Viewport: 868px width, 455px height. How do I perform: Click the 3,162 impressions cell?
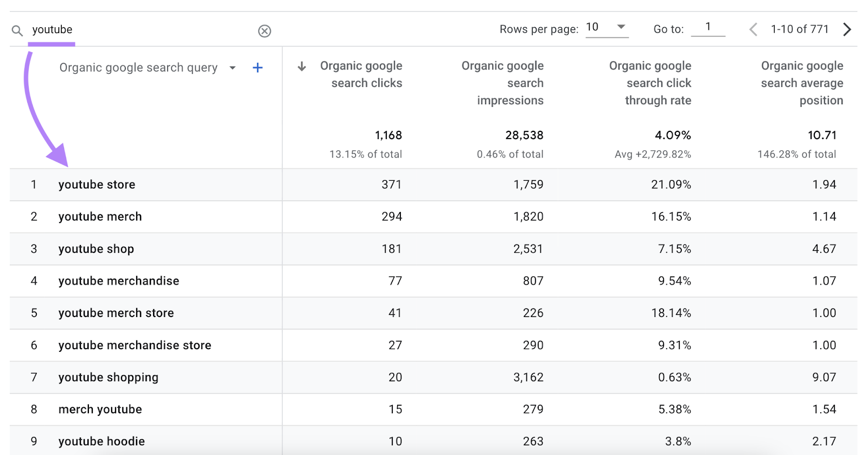[528, 377]
